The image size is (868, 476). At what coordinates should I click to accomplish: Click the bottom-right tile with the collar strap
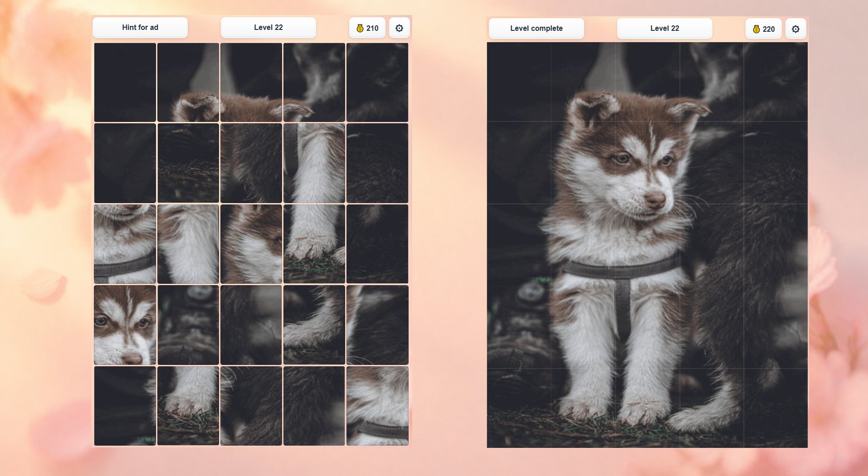point(377,406)
